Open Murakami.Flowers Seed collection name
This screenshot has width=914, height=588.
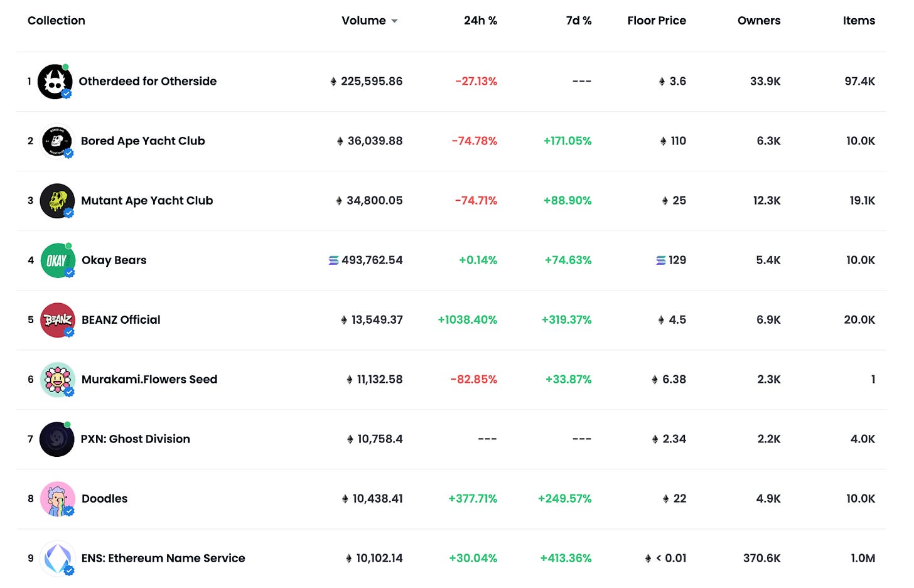click(149, 380)
